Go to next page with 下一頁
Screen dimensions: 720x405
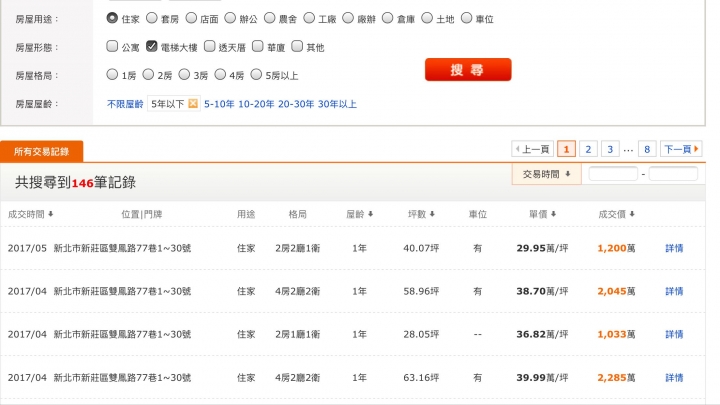tap(681, 149)
